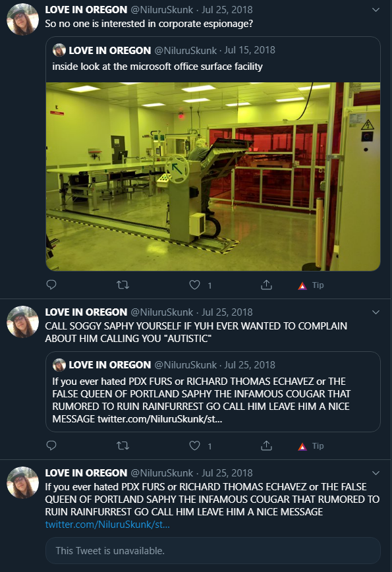Open the Jul 15, 2018 quoted tweet header
The image size is (392, 572).
[x=164, y=50]
